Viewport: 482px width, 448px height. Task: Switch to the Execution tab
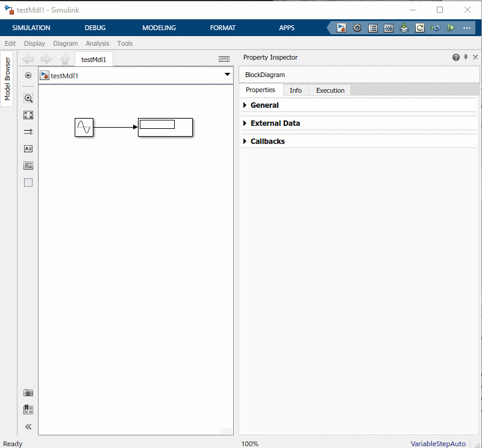pos(330,90)
